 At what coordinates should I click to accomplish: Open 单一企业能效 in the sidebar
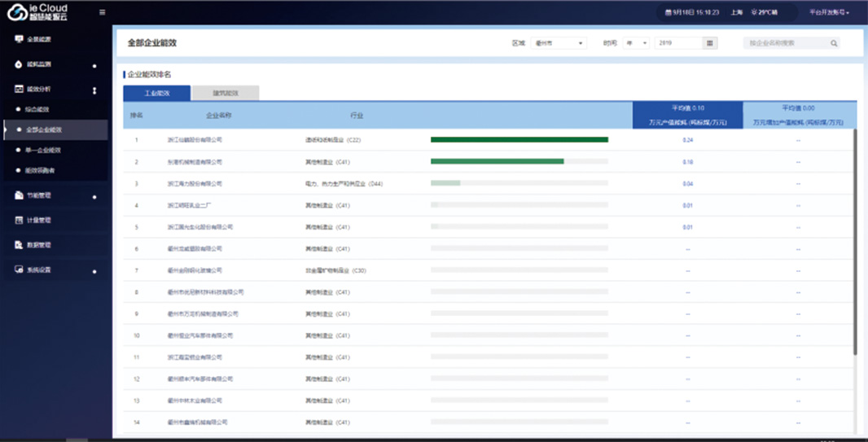pyautogui.click(x=43, y=151)
